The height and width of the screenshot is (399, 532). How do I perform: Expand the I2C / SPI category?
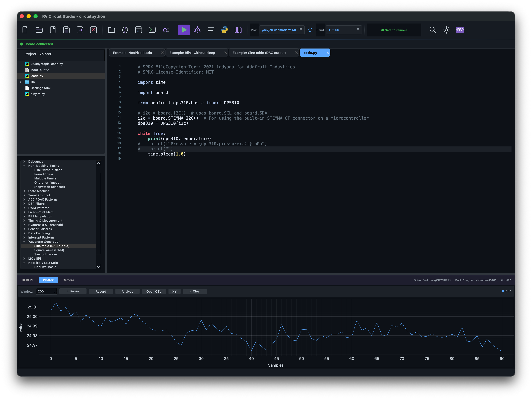24,259
